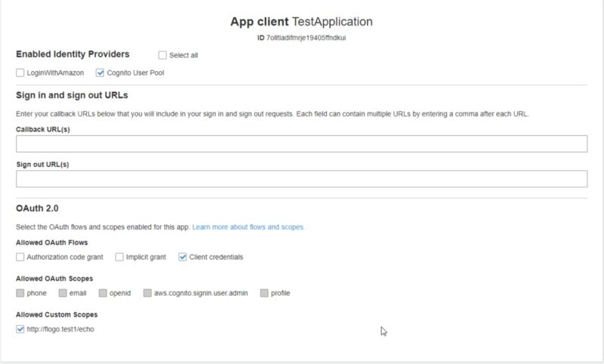This screenshot has width=604, height=364.
Task: Uncheck the Client credentials flow
Action: point(183,257)
